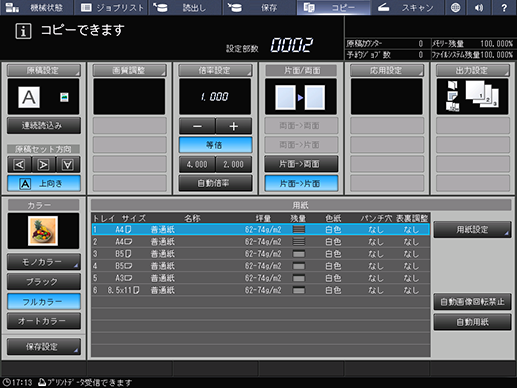Screen dimensions: 517x388
Task: Select tray 5 A3 paper row
Action: [x=260, y=278]
